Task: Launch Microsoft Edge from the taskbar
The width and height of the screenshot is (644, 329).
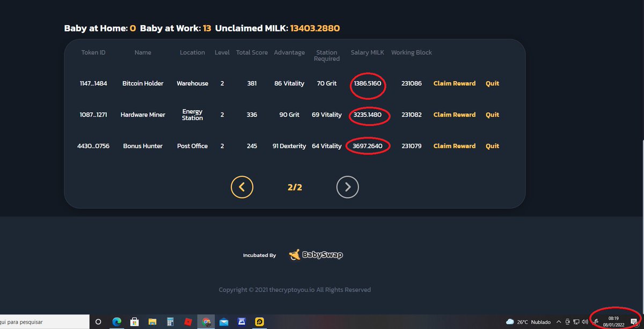Action: (x=116, y=322)
